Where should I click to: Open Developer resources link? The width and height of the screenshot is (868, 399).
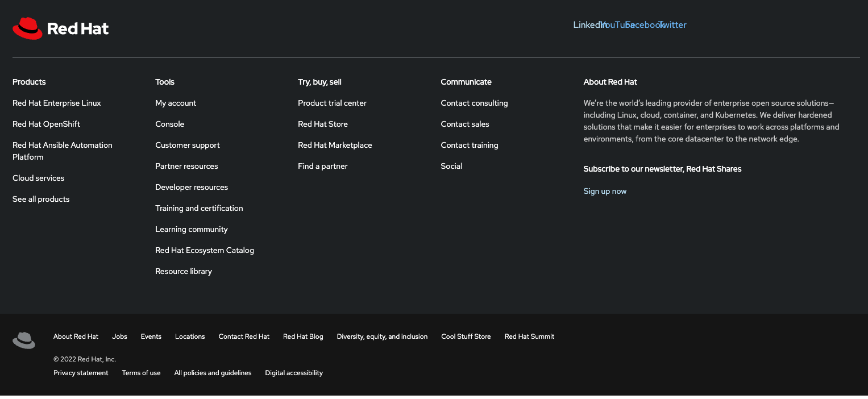click(192, 187)
